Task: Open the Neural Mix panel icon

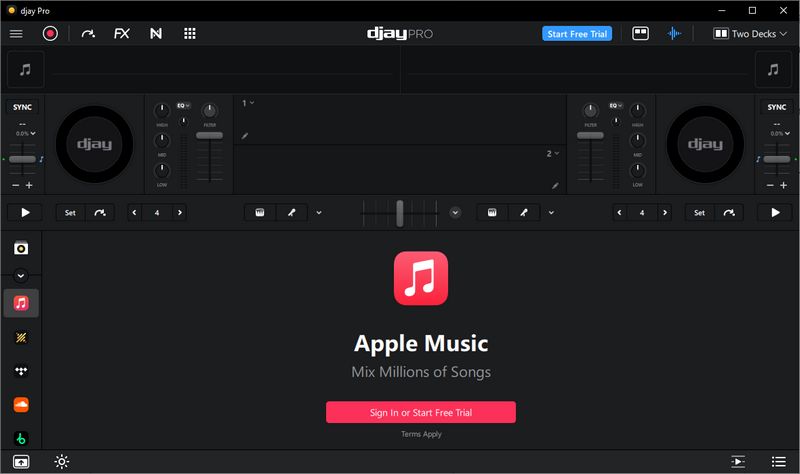Action: 156,34
